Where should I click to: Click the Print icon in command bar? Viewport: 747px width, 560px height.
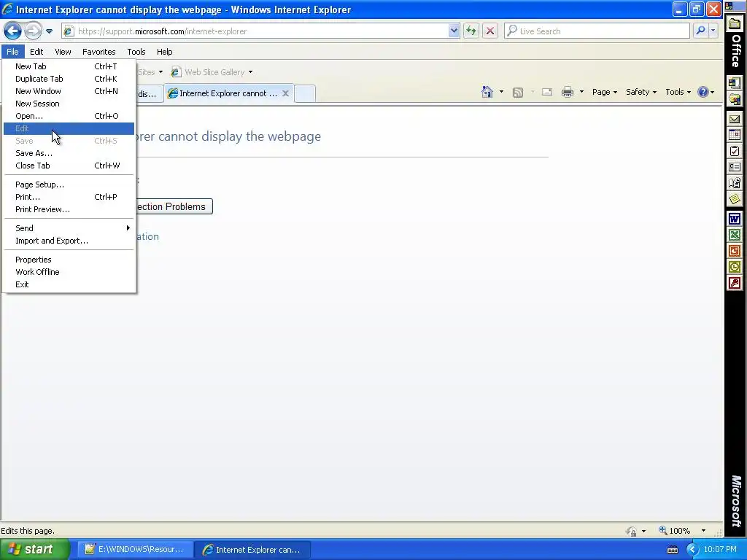568,92
